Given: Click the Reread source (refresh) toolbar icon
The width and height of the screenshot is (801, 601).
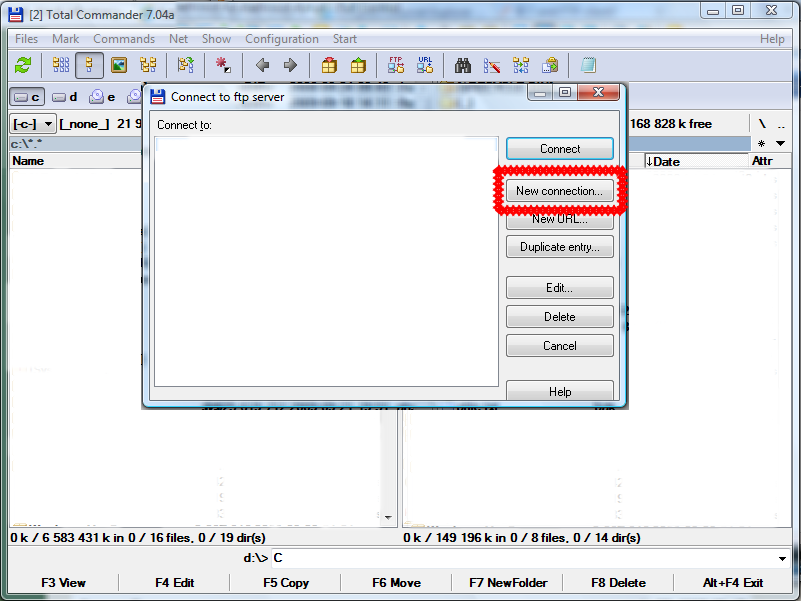Looking at the screenshot, I should (23, 65).
